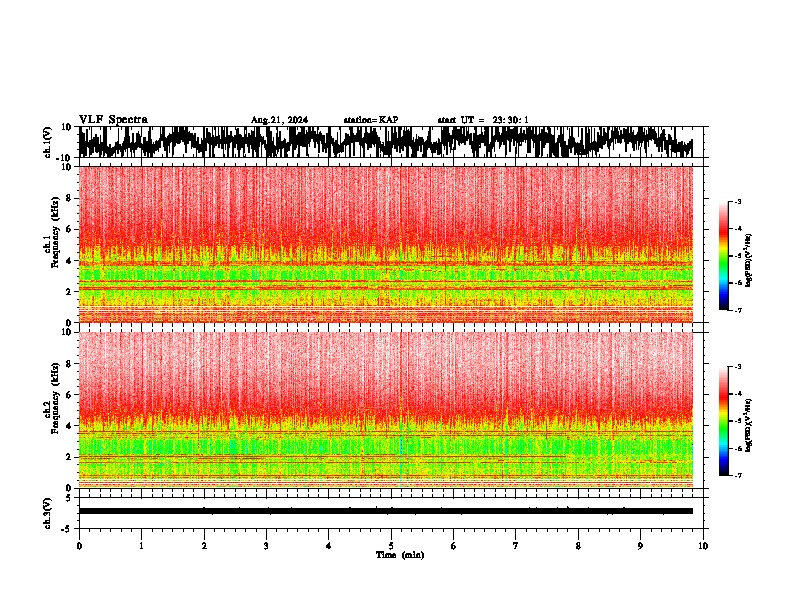The height and width of the screenshot is (612, 792).
Task: Click time-axis tick label "6"
Action: [x=454, y=546]
